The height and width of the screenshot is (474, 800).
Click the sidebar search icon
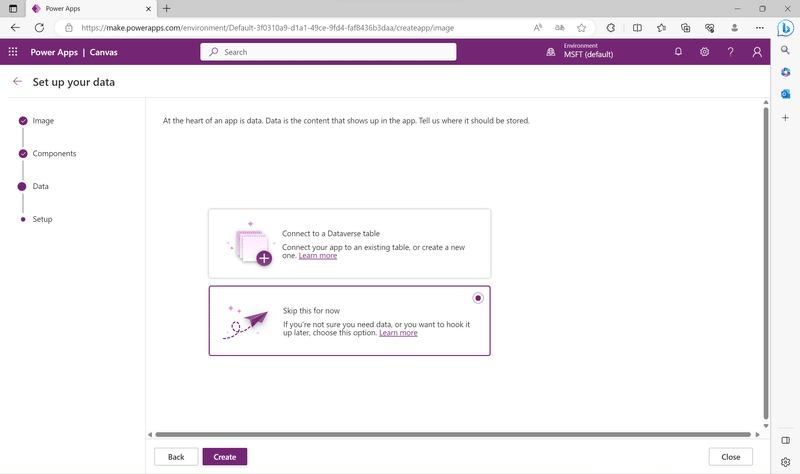coord(786,49)
